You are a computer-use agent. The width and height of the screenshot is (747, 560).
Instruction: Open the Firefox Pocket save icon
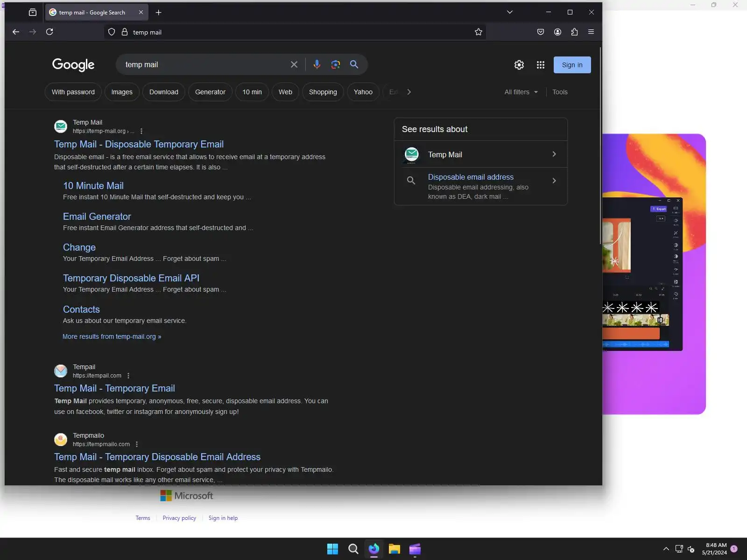pos(541,32)
